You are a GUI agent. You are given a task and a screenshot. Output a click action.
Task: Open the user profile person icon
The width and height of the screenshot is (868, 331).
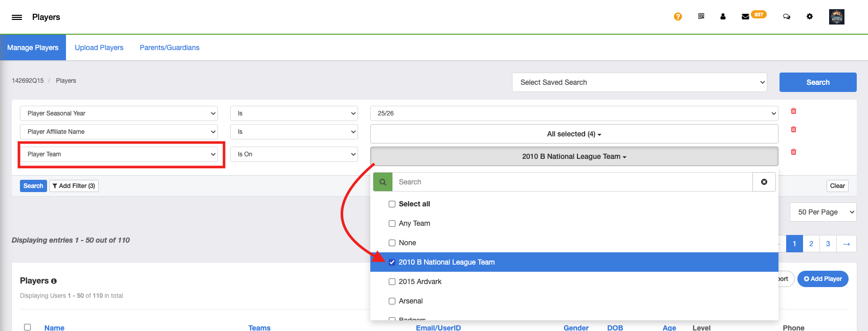click(723, 17)
